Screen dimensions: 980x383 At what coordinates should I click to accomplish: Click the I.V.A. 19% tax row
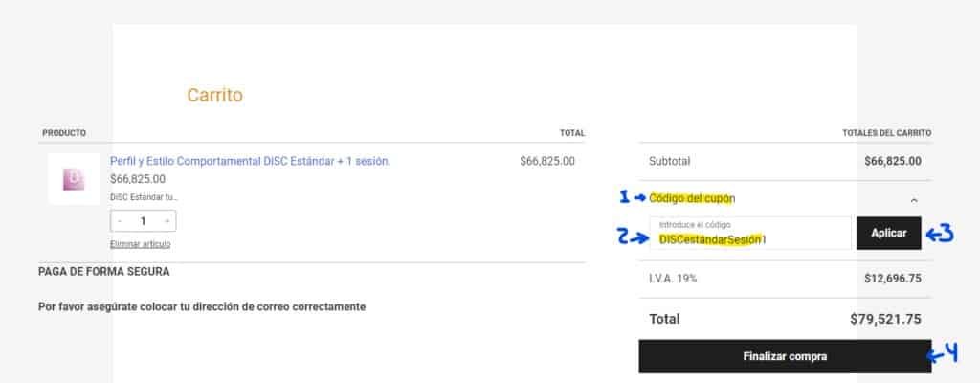785,278
